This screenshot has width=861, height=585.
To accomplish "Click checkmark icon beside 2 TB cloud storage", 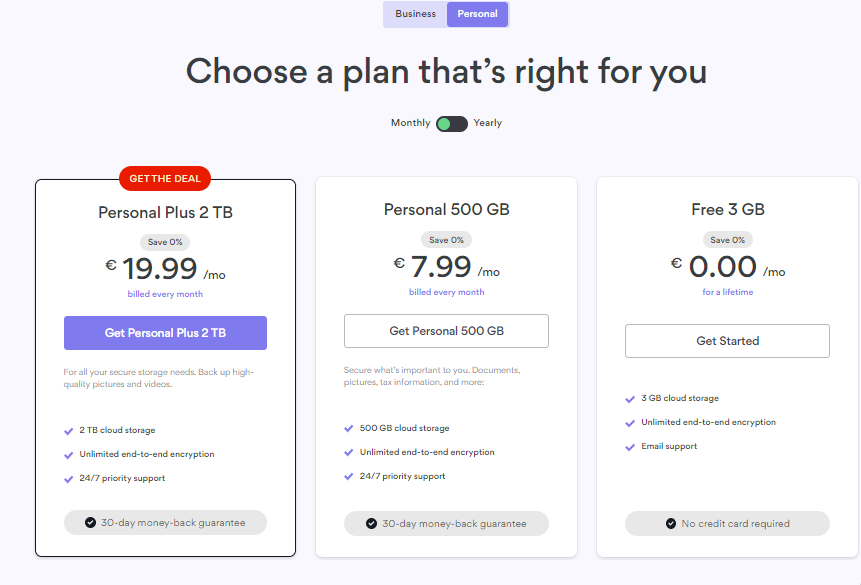I will point(69,431).
